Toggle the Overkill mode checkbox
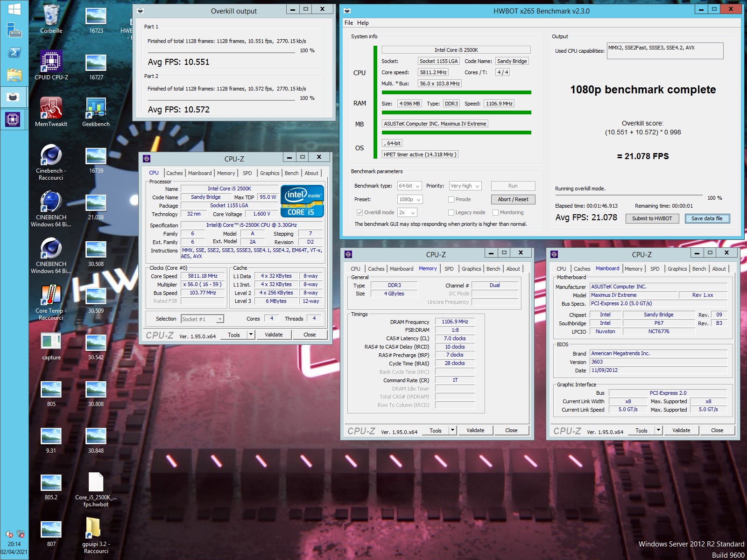The width and height of the screenshot is (747, 560). click(359, 212)
